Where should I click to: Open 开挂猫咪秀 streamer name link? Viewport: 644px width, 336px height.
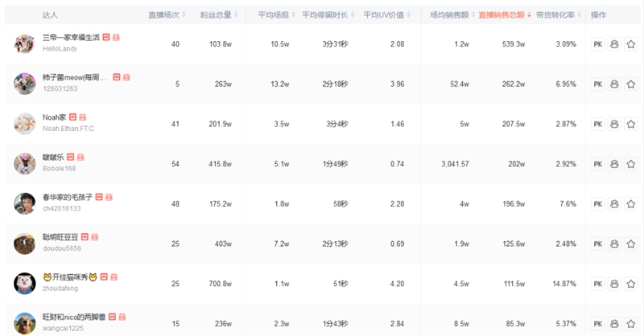click(x=70, y=277)
